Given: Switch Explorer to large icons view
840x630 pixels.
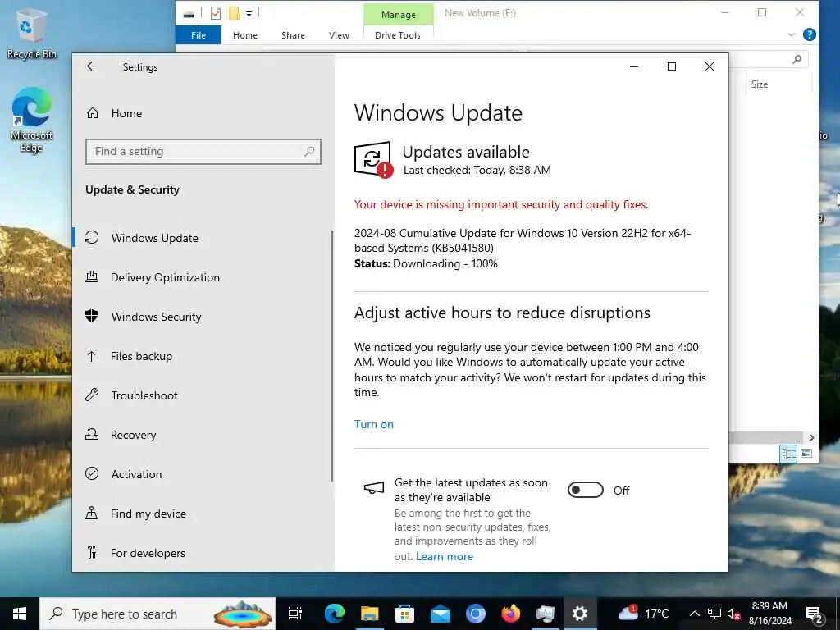Looking at the screenshot, I should (806, 454).
